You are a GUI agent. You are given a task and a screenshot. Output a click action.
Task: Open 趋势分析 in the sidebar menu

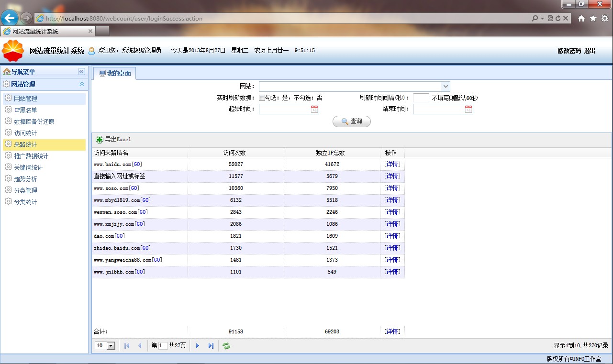[x=25, y=179]
